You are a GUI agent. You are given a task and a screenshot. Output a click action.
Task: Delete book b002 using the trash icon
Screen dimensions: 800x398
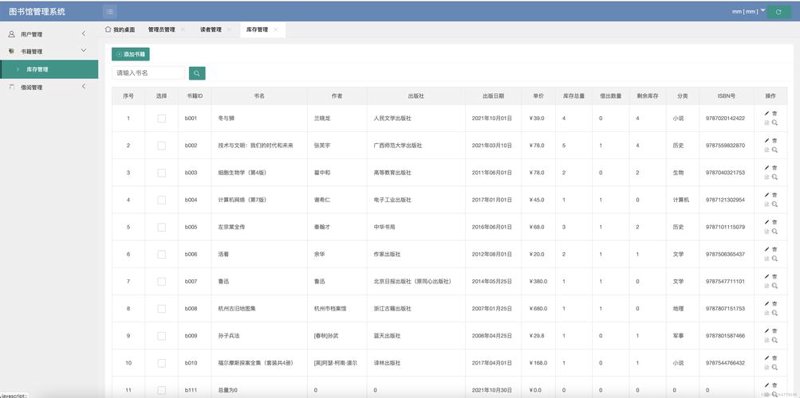pos(774,140)
